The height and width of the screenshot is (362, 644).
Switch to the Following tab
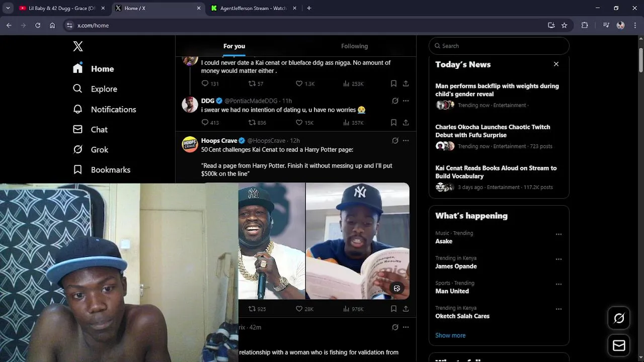tap(355, 46)
